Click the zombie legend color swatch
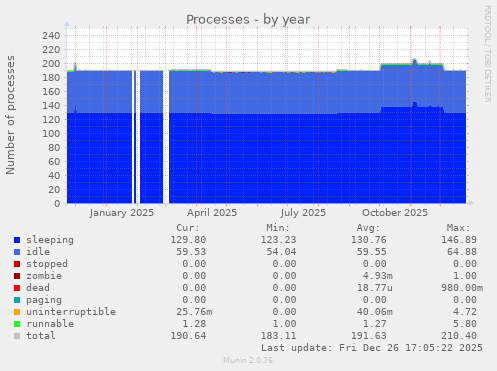This screenshot has width=497, height=371. tap(17, 276)
